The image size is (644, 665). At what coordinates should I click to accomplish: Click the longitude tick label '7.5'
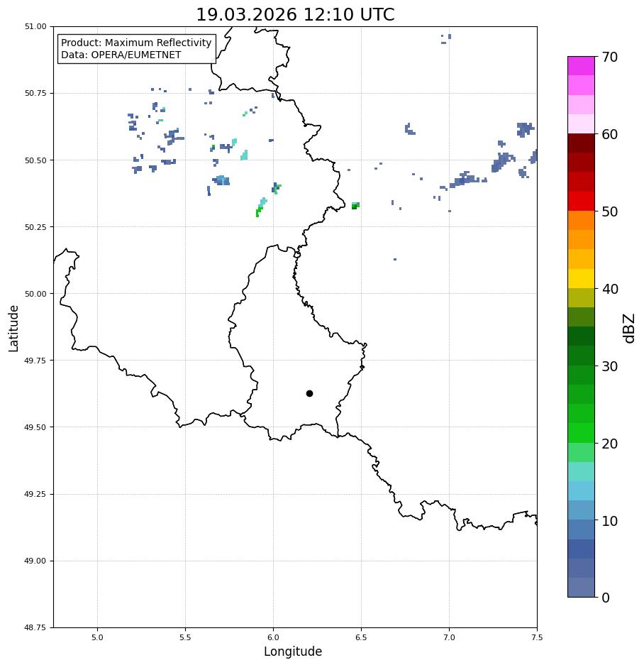click(x=537, y=637)
